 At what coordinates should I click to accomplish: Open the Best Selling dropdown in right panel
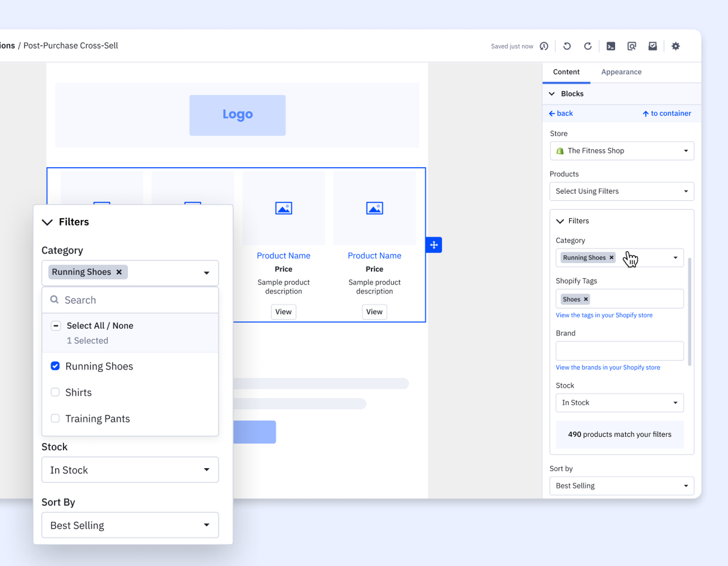click(x=622, y=486)
